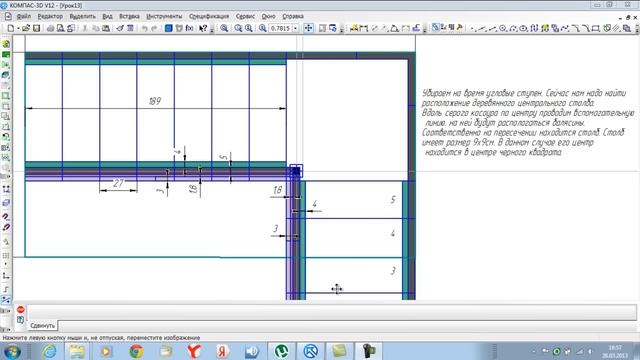Open help icon below the stop button
640x360 pixels.
[20, 320]
